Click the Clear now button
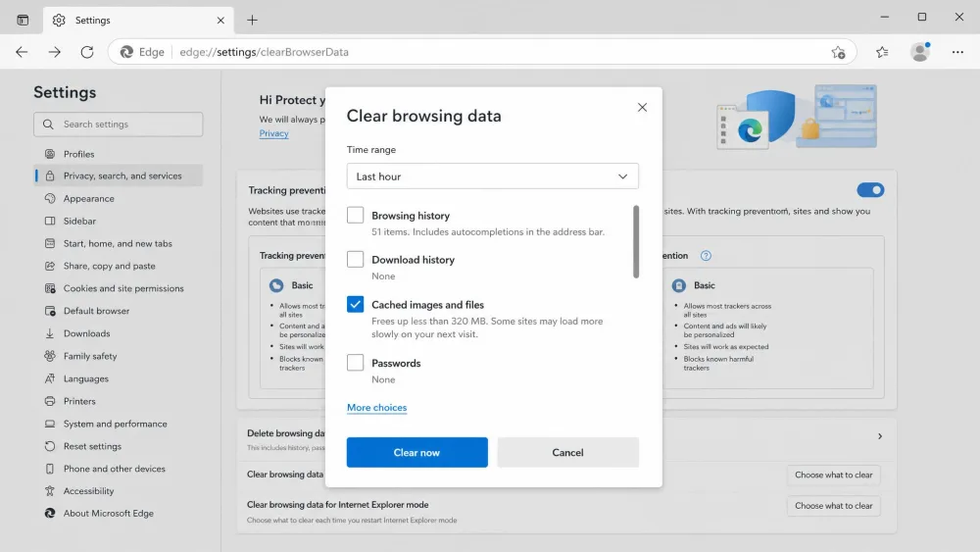The width and height of the screenshot is (980, 552). click(x=416, y=452)
